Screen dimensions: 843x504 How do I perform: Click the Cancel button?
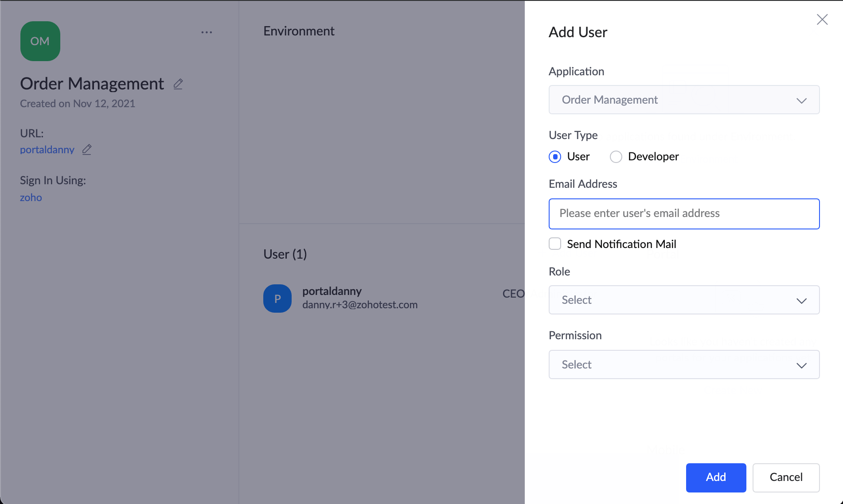click(x=786, y=477)
